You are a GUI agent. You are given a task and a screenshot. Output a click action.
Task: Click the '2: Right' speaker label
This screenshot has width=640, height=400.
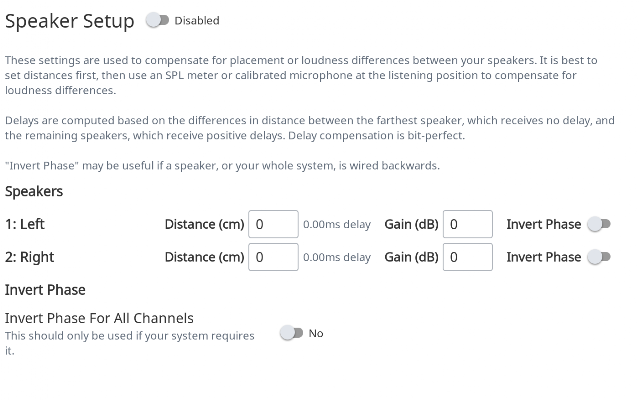point(29,257)
